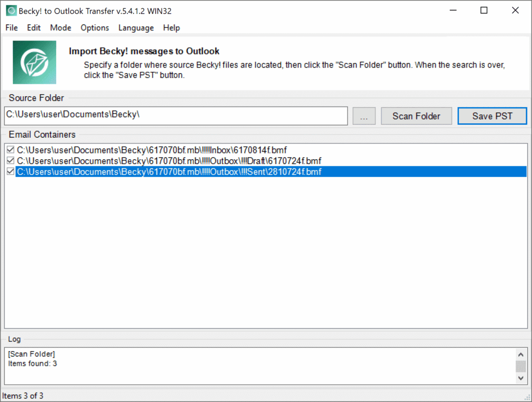The height and width of the screenshot is (402, 532).
Task: Click the '[Scan Folder]' log entry
Action: coord(32,354)
